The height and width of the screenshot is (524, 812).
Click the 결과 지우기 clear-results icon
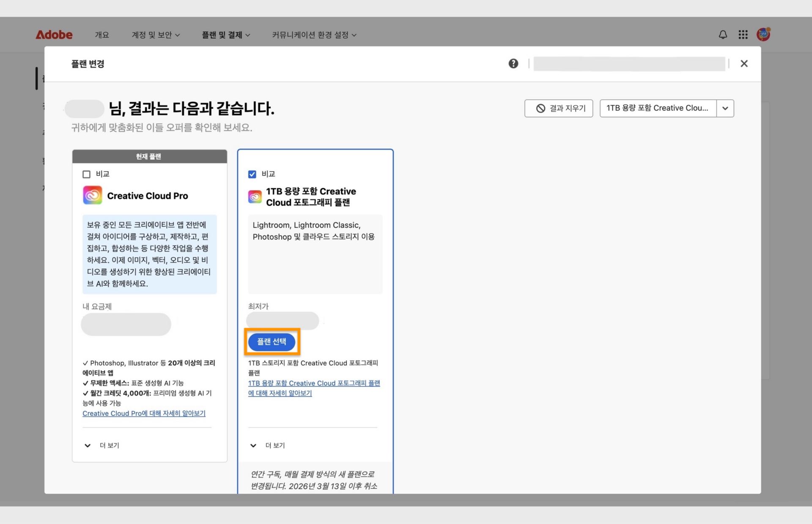[x=541, y=108]
